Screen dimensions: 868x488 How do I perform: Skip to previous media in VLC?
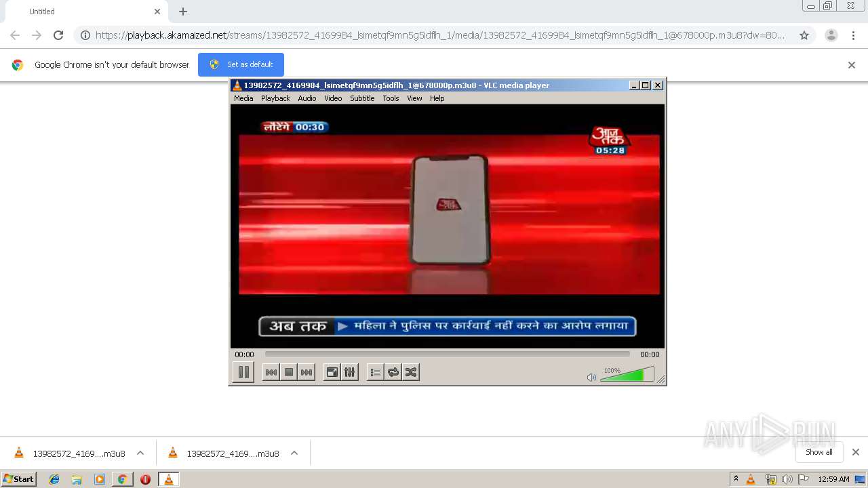click(271, 372)
